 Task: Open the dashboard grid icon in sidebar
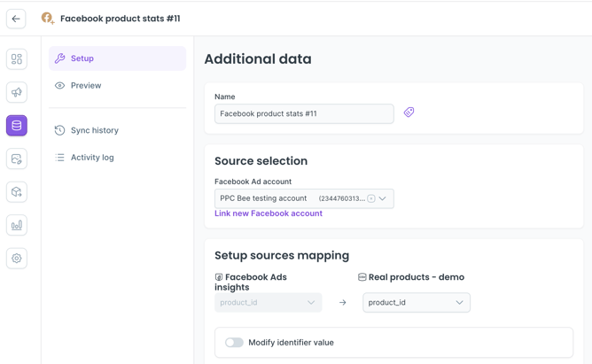click(17, 59)
